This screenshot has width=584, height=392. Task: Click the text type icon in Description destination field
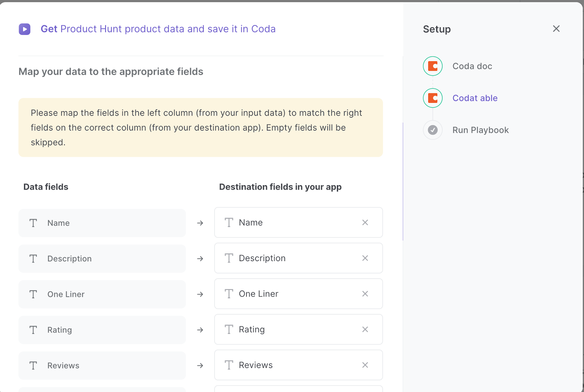229,258
